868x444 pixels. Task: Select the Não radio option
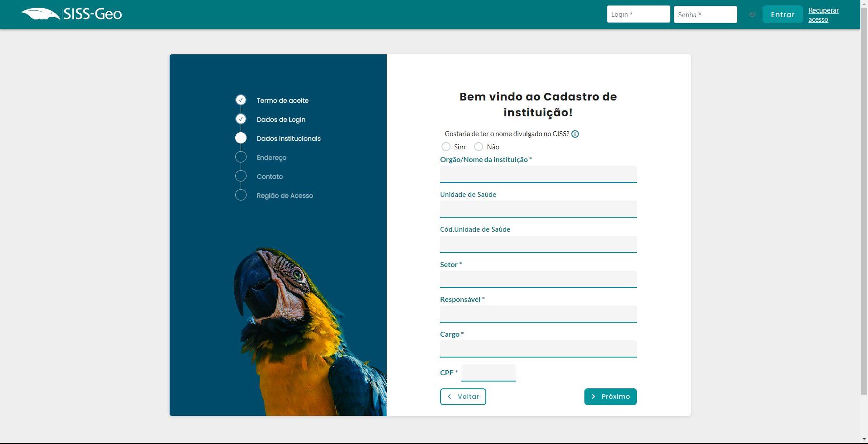479,147
